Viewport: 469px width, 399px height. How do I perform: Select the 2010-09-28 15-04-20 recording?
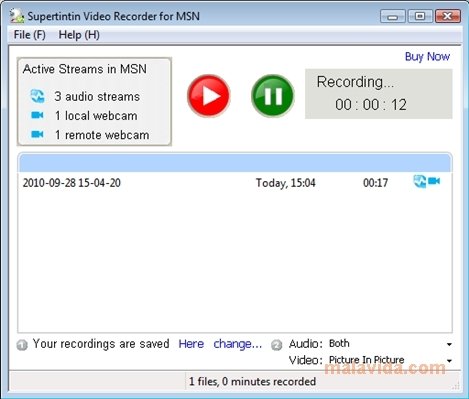click(235, 183)
